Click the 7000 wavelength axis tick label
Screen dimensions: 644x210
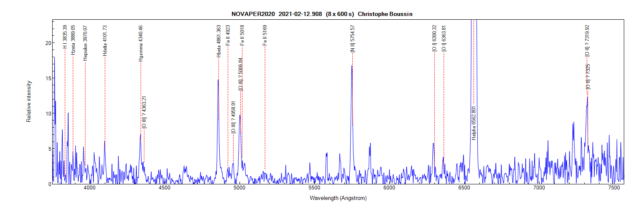tap(538, 188)
